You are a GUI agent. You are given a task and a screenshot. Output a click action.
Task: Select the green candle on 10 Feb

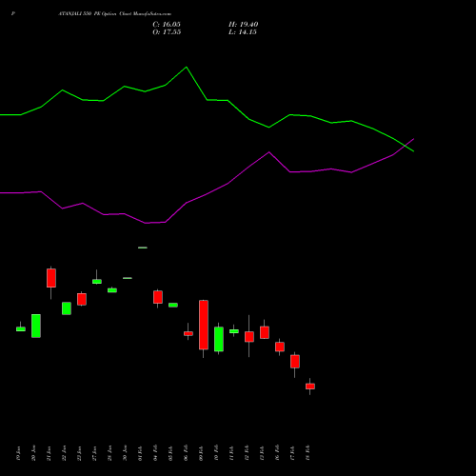click(x=219, y=339)
